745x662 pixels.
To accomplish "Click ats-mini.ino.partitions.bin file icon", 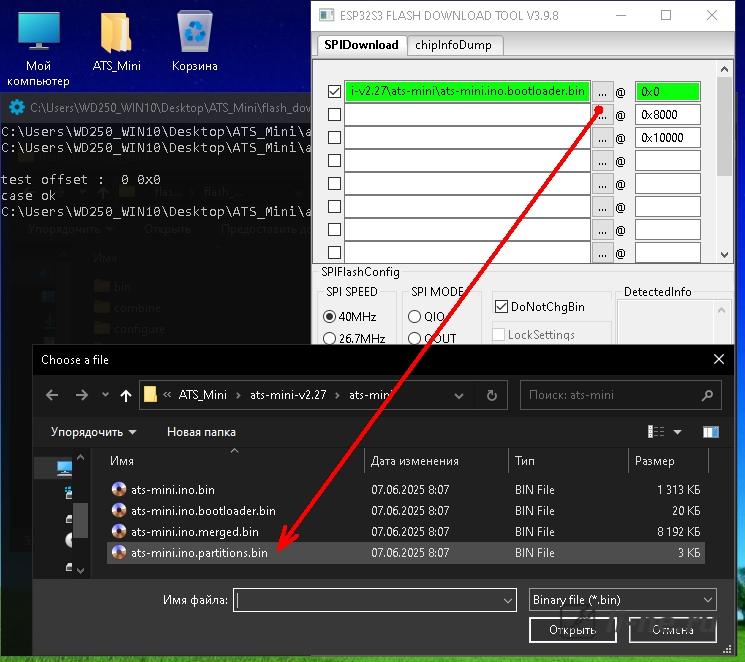I will [x=119, y=552].
